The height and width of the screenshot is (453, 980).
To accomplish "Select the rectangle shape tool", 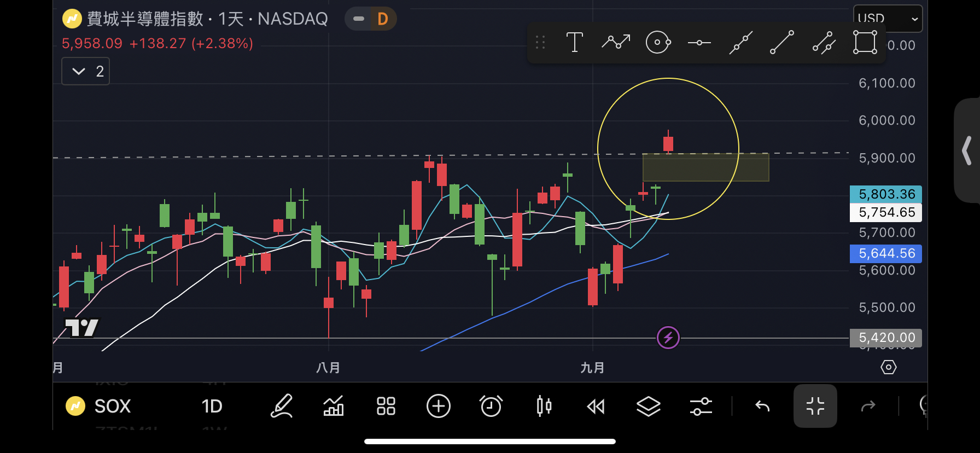I will [x=865, y=42].
